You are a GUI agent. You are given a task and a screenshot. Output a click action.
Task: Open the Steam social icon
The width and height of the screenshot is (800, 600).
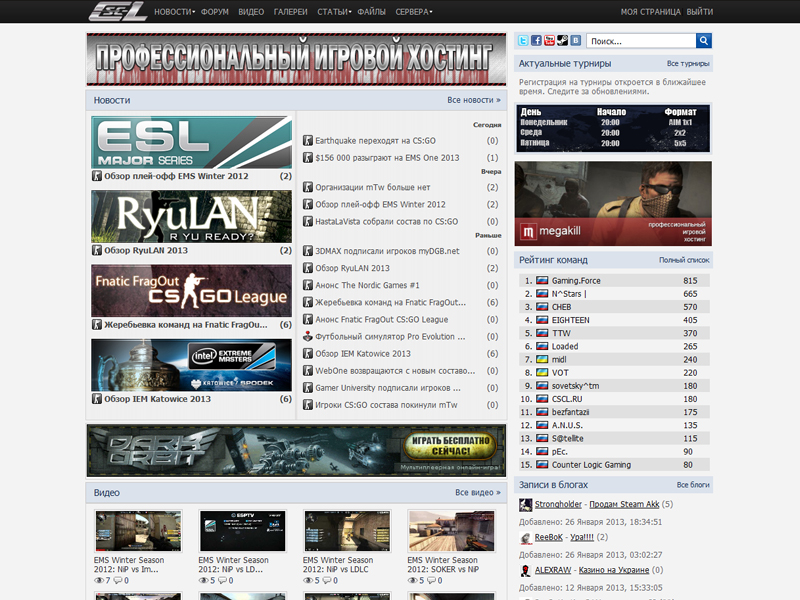point(563,40)
